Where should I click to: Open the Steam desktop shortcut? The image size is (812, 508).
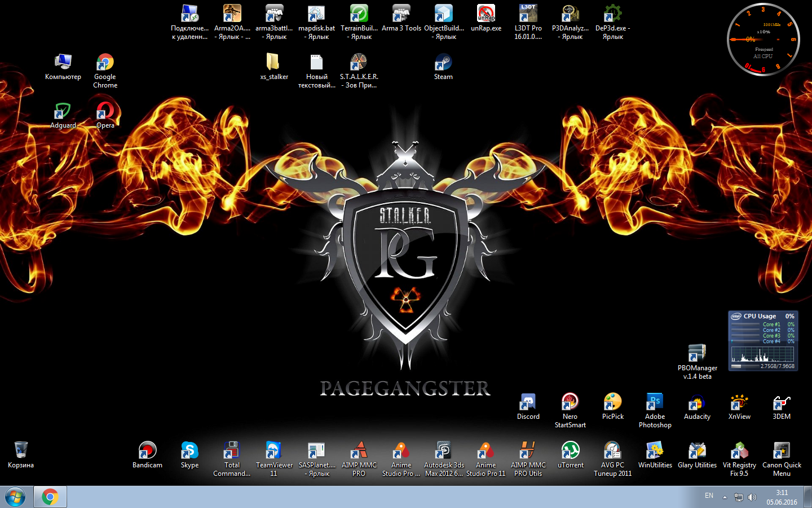443,63
